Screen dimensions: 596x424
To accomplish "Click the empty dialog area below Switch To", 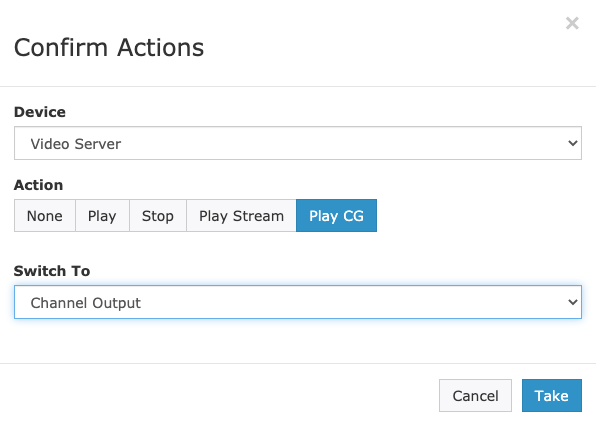I will pyautogui.click(x=298, y=340).
